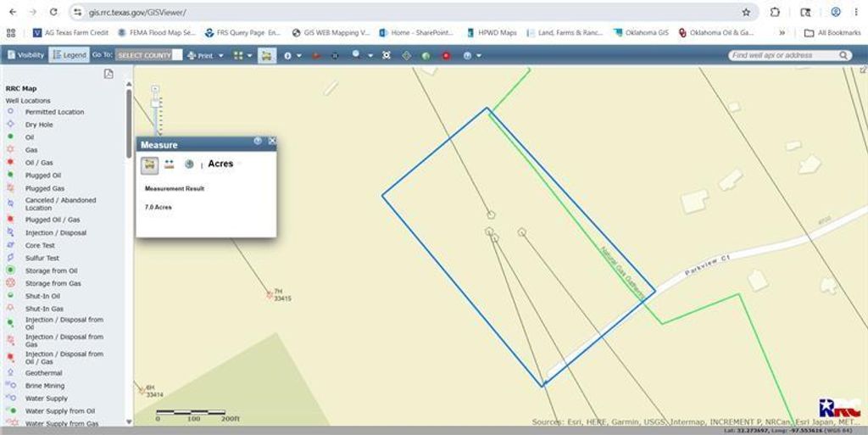Image resolution: width=868 pixels, height=435 pixels.
Task: Click the map zoom slider handle
Action: [155, 103]
